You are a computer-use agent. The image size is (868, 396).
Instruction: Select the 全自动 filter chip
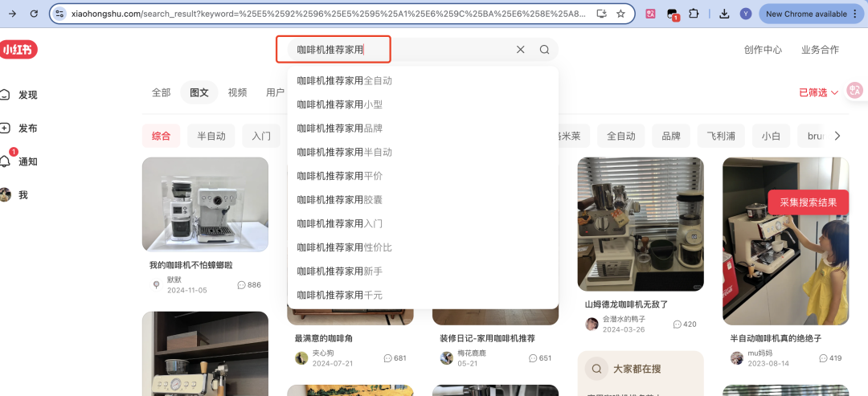[621, 136]
